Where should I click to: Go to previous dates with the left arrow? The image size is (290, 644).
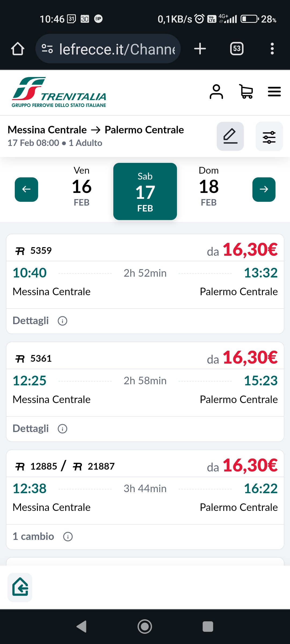tap(26, 189)
